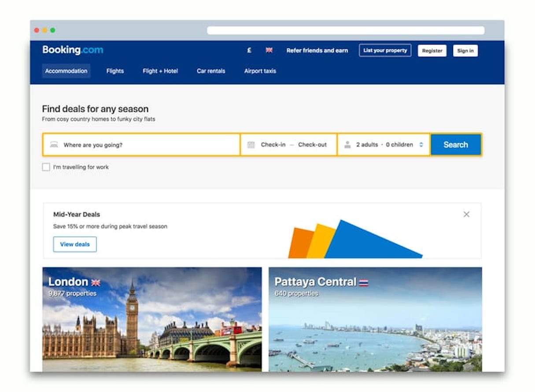Open the Car rentals tab
This screenshot has height=392, width=535.
pyautogui.click(x=211, y=71)
